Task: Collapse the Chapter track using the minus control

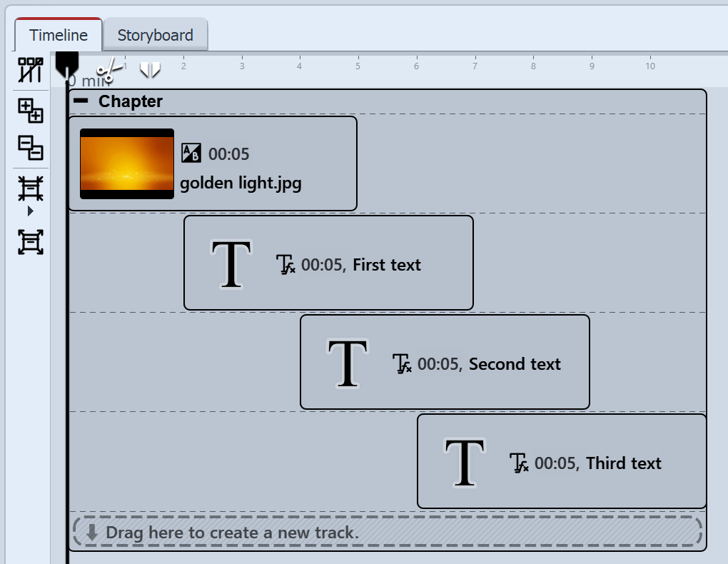Action: [81, 101]
